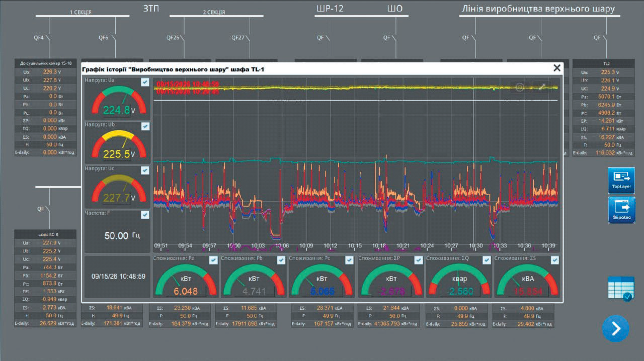Click the Ua voltage gauge 224.8 V
The image size is (644, 361).
click(118, 101)
